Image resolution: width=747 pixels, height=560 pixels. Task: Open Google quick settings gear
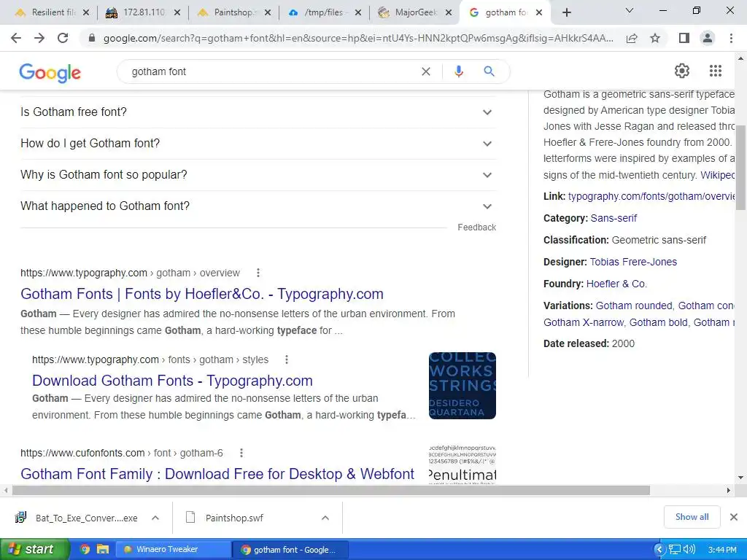point(682,71)
